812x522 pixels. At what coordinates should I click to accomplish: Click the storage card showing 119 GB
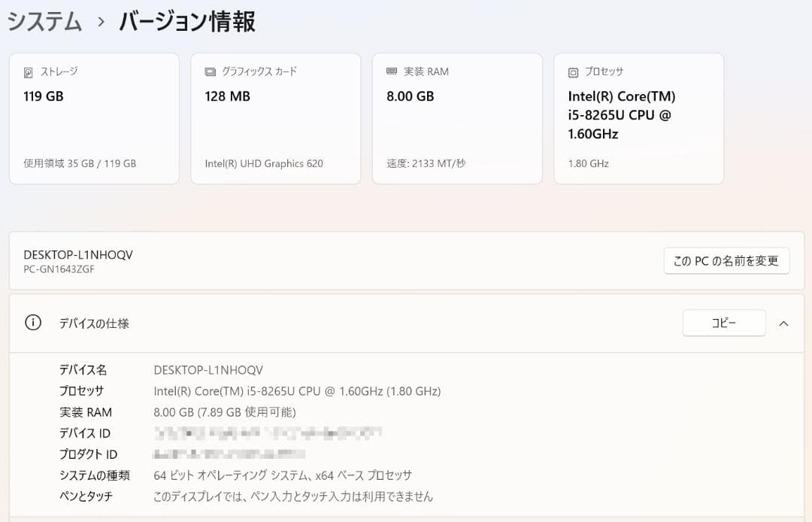pos(94,118)
